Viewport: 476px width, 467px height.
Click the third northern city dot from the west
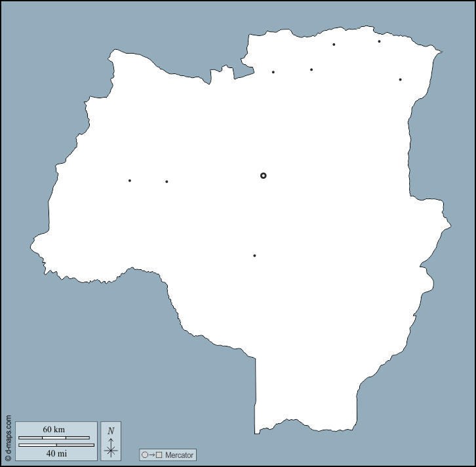(334, 45)
